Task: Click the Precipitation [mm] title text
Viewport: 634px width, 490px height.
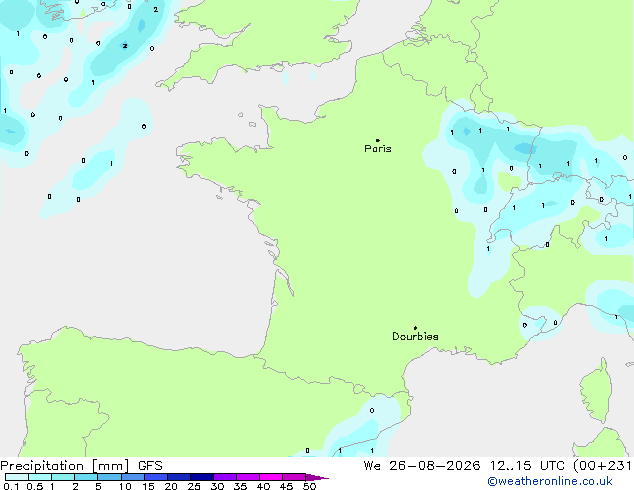Action: 65,466
